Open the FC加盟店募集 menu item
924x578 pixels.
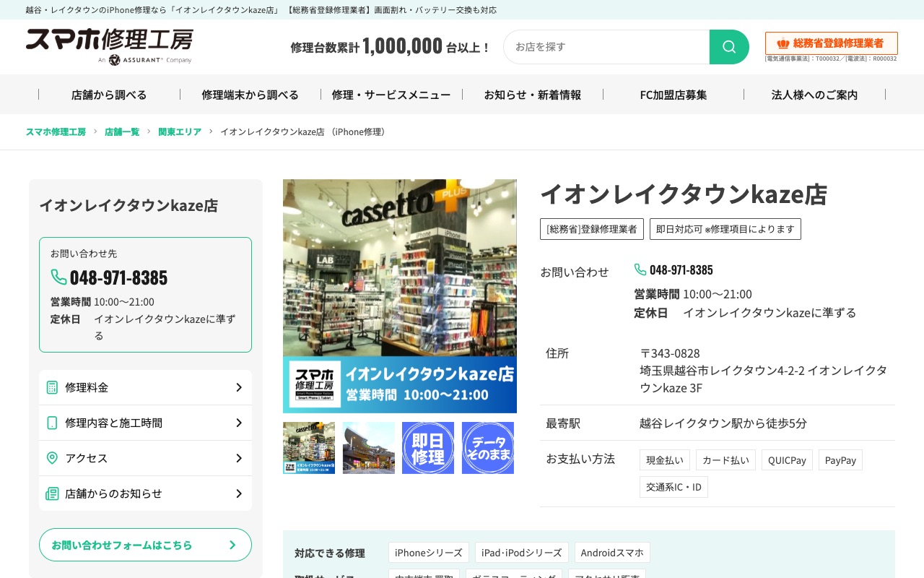[674, 95]
